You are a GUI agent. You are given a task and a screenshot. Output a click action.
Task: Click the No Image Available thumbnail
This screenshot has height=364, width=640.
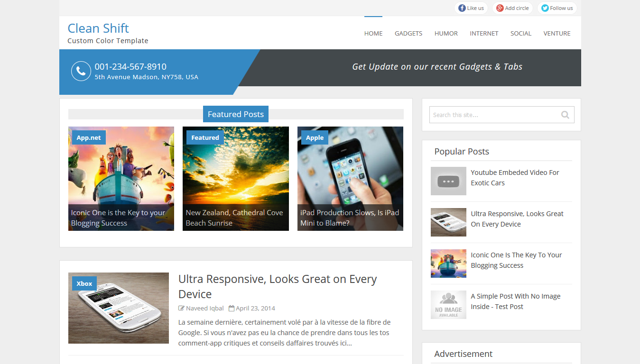(x=448, y=305)
